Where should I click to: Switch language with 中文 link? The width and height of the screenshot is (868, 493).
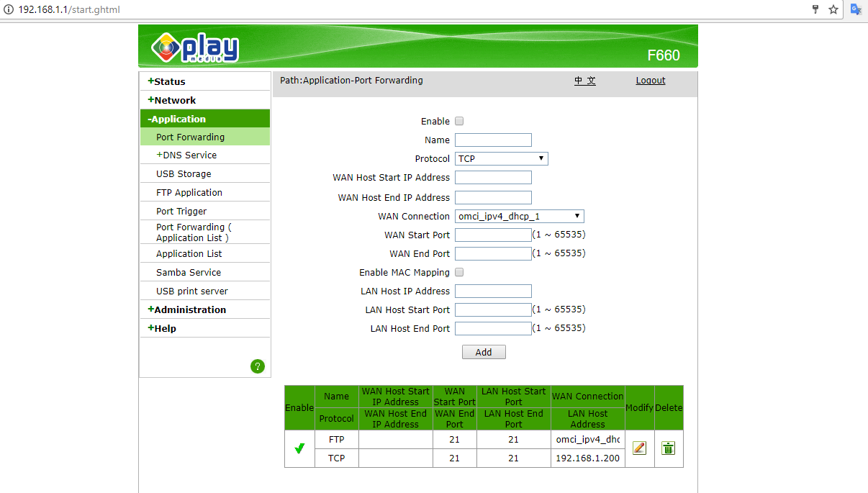[x=584, y=81]
